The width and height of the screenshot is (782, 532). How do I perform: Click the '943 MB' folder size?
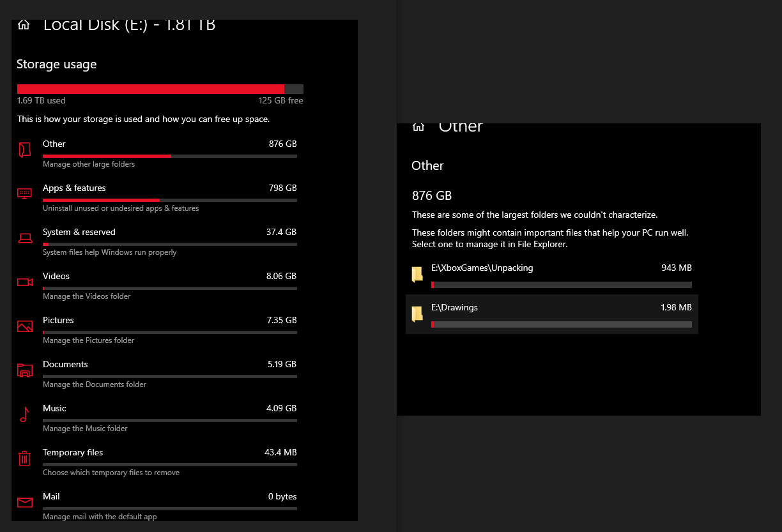click(x=677, y=268)
